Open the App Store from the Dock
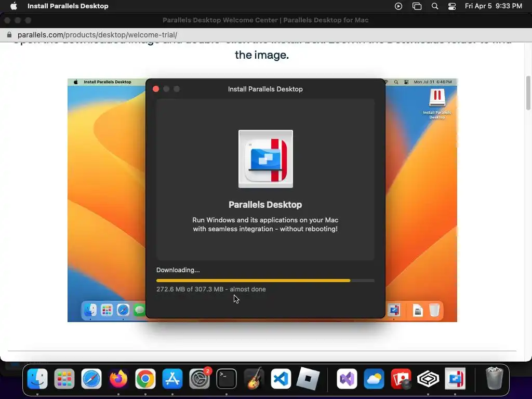Viewport: 532px width, 399px height. point(172,378)
